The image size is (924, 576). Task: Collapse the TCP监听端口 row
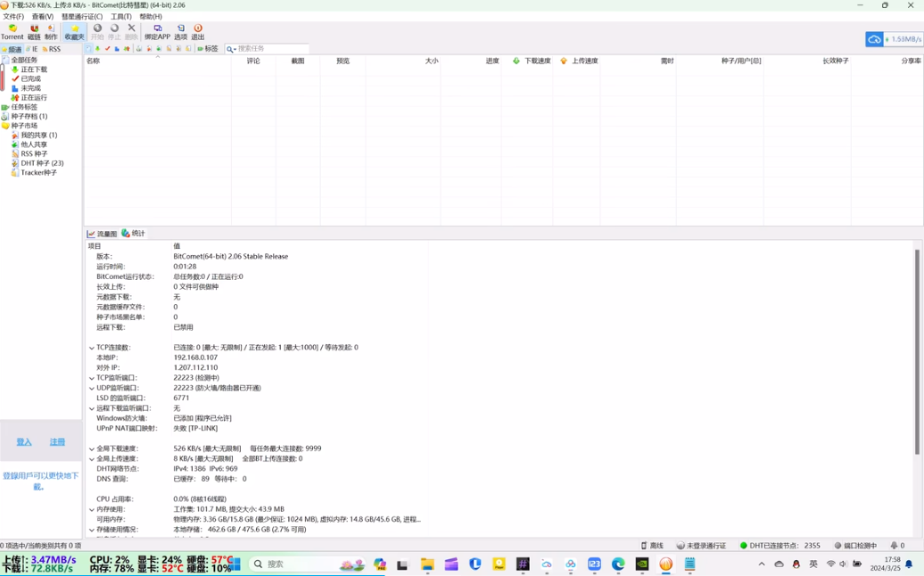[x=92, y=378]
